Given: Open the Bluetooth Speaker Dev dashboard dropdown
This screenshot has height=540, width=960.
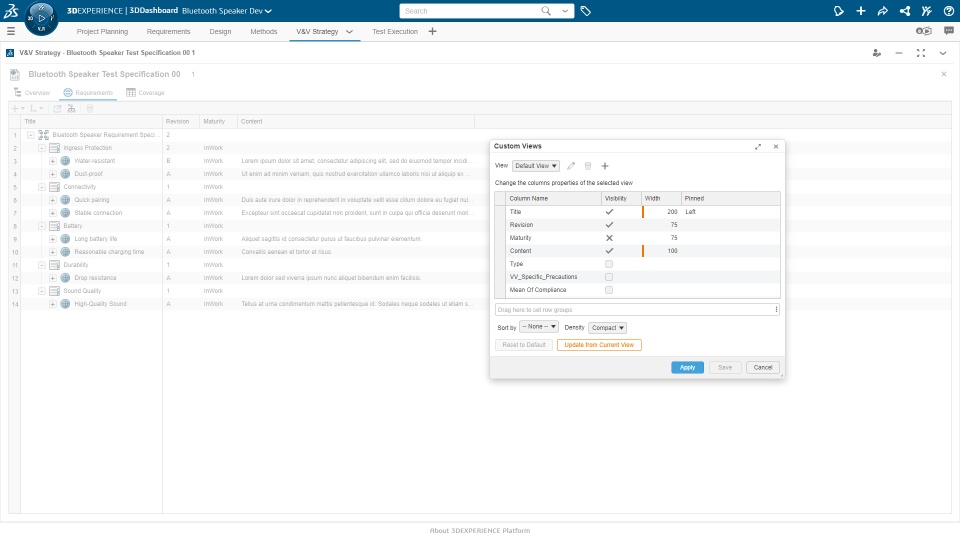Looking at the screenshot, I should pos(227,11).
